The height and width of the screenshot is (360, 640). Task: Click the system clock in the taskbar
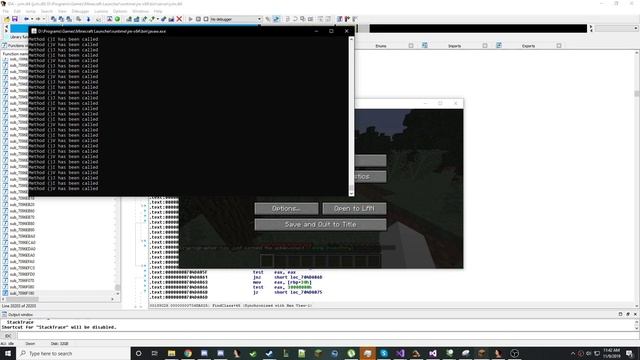(x=611, y=353)
